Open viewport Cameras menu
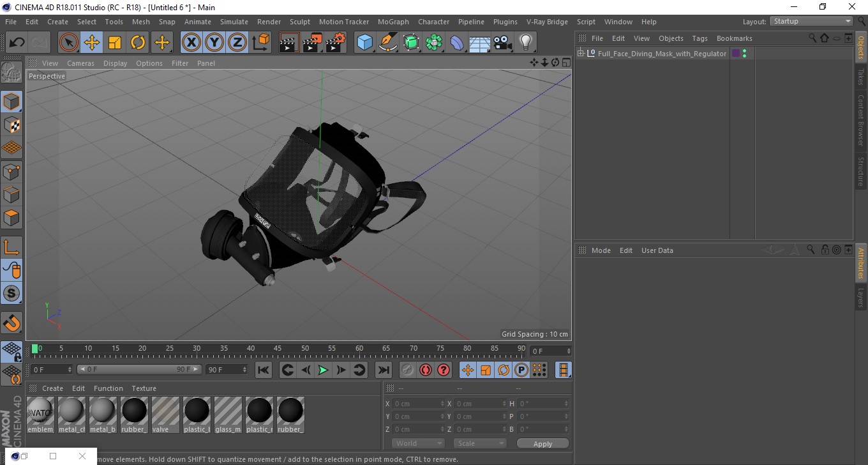 (x=80, y=63)
